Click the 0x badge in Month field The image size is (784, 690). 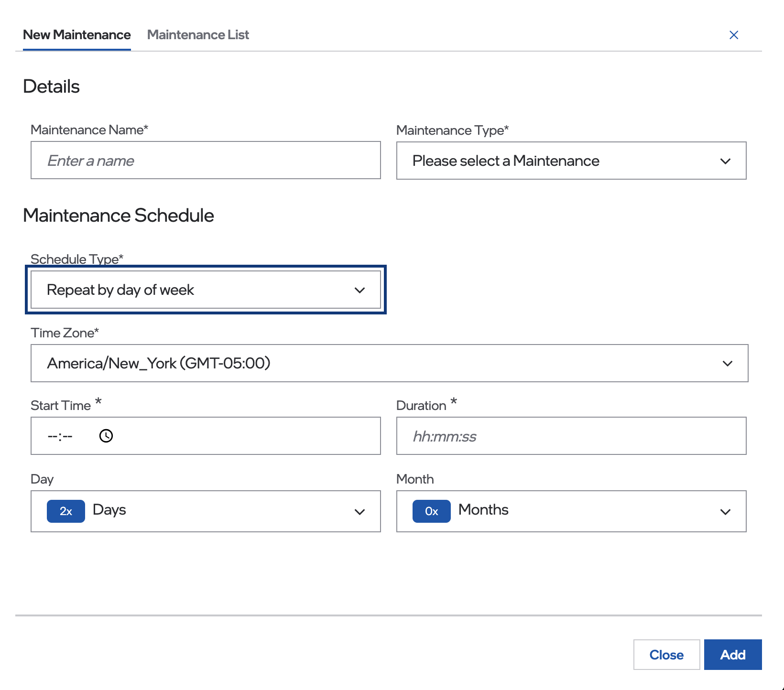pyautogui.click(x=431, y=511)
